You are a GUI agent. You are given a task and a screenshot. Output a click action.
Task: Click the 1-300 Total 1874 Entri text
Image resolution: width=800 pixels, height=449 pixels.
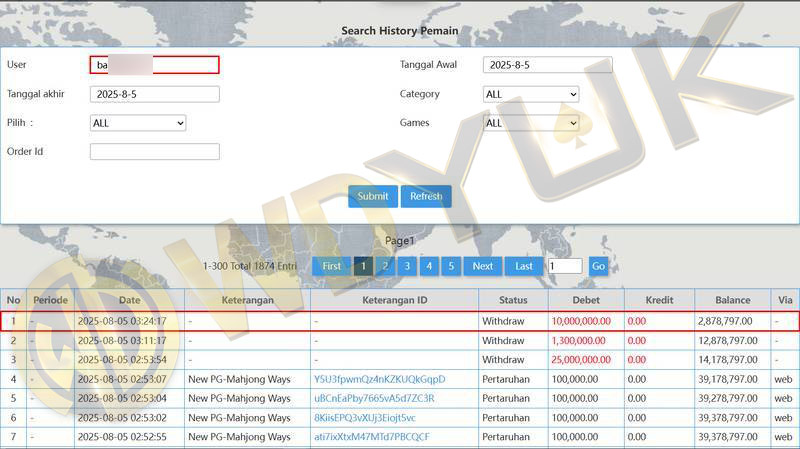pyautogui.click(x=249, y=266)
